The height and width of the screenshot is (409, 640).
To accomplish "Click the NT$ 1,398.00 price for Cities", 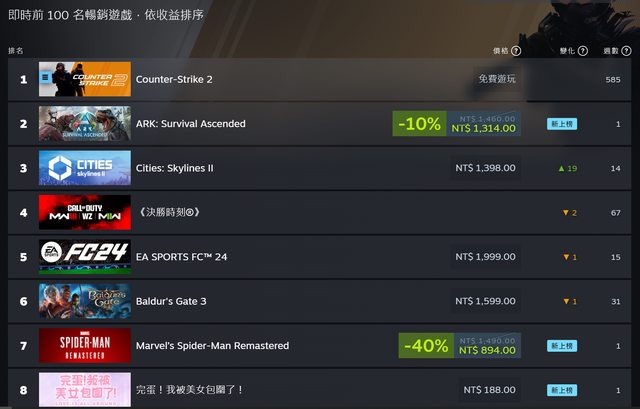I will click(485, 168).
